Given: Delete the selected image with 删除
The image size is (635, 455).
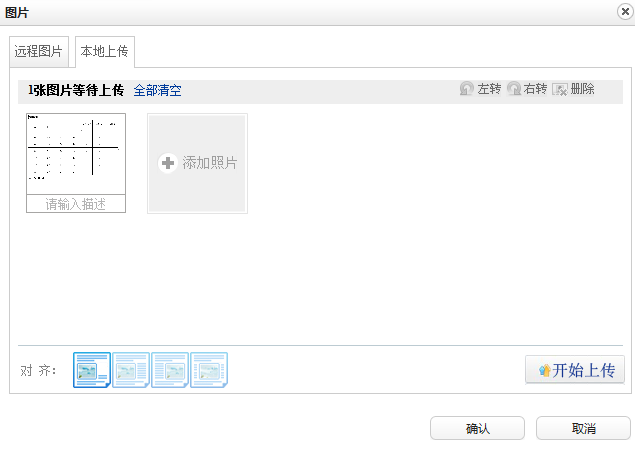Looking at the screenshot, I should [x=573, y=89].
